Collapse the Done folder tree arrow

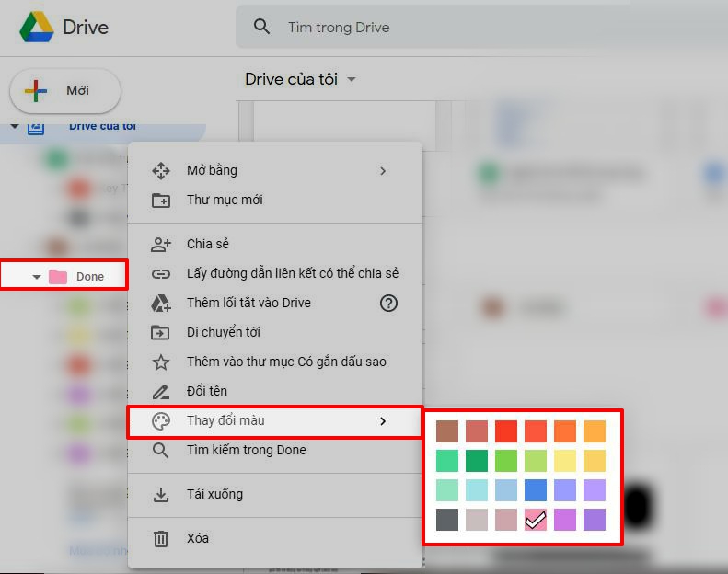point(37,277)
